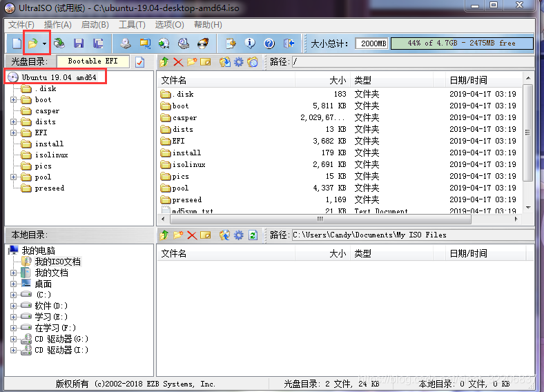
Task: Save the ISO with floppy disk icon
Action: click(x=79, y=43)
